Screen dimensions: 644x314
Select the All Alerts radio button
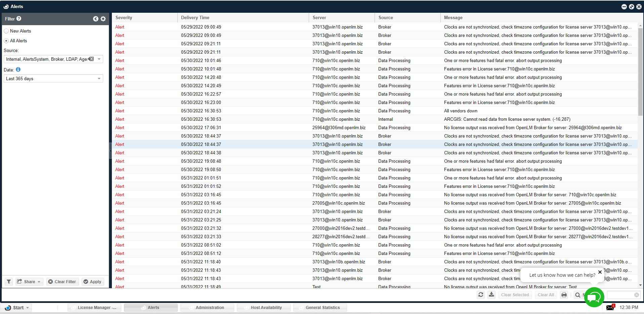coord(6,41)
